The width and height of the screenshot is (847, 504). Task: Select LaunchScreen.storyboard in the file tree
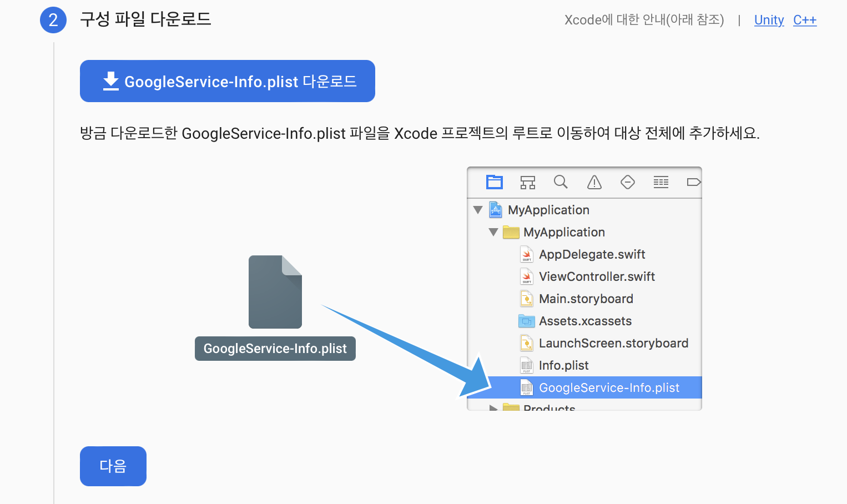(585, 343)
